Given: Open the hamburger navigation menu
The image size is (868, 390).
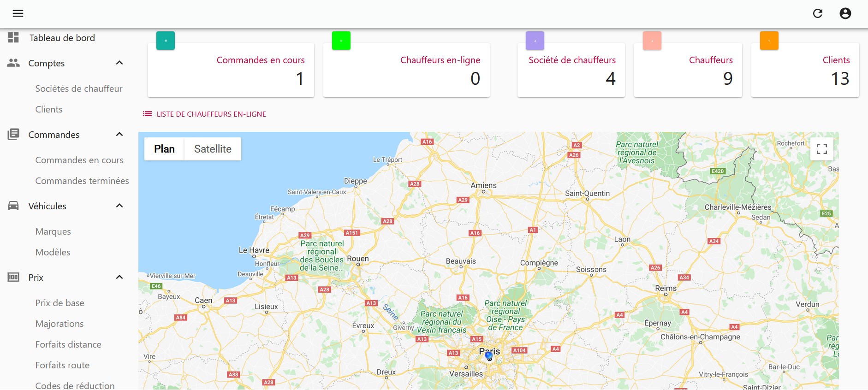Looking at the screenshot, I should pyautogui.click(x=18, y=13).
